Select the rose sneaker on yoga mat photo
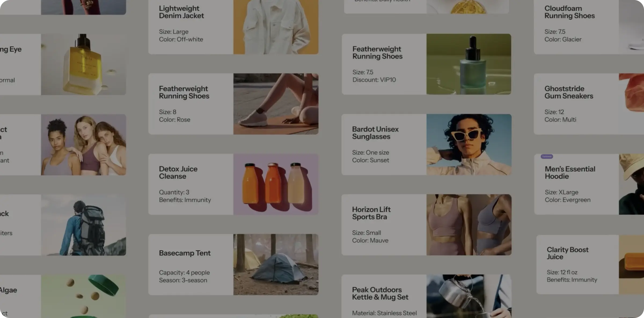Screen dimensions: 644x318 click(x=276, y=104)
